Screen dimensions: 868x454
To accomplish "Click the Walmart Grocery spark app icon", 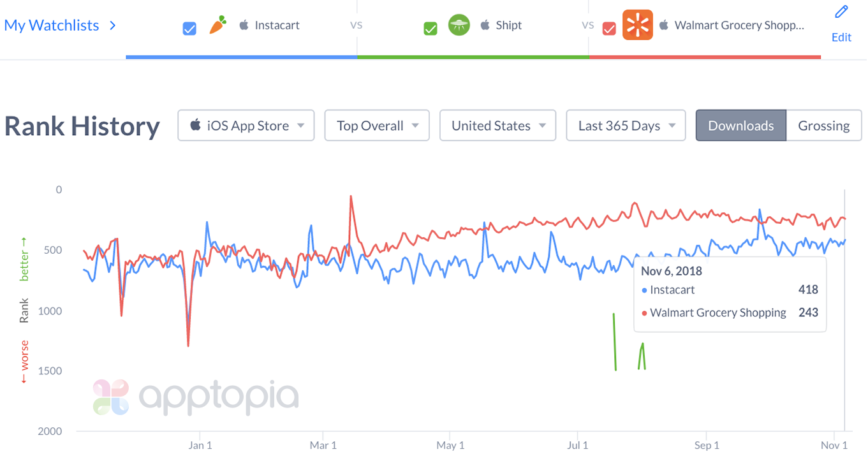I will [638, 26].
